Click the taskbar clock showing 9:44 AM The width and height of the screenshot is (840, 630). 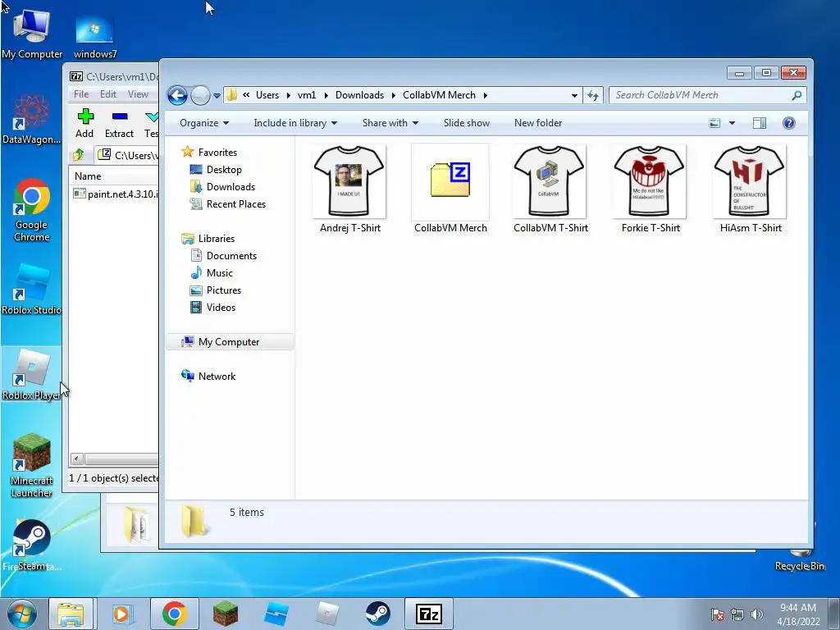coord(798,614)
